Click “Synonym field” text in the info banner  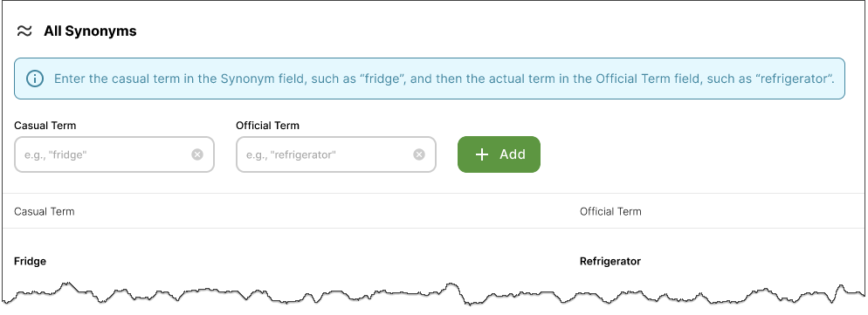(x=263, y=79)
